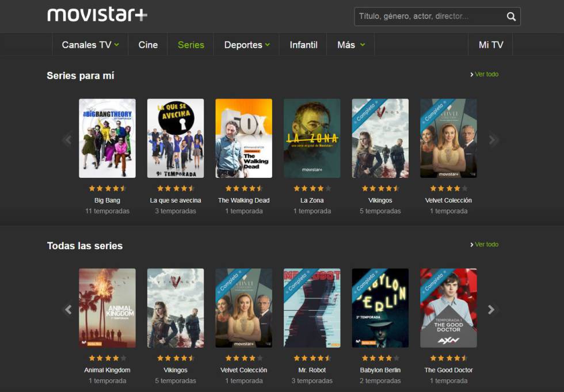Open The Good Doctor poster
The image size is (564, 392).
(448, 308)
